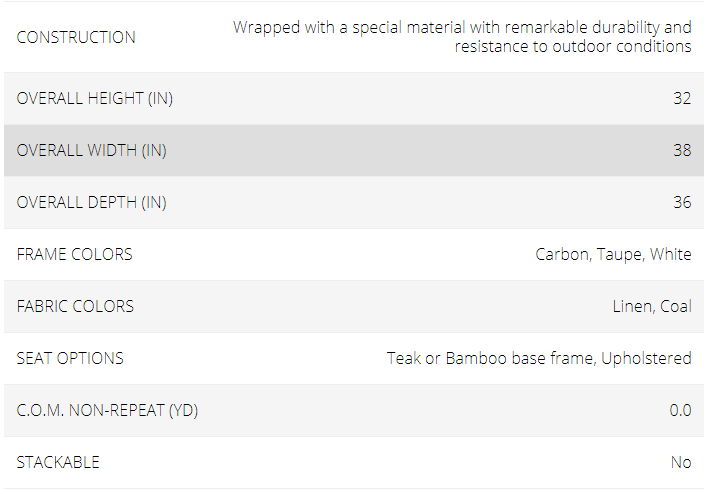Click the second line of the construction description
This screenshot has height=494, width=706.
[x=573, y=46]
